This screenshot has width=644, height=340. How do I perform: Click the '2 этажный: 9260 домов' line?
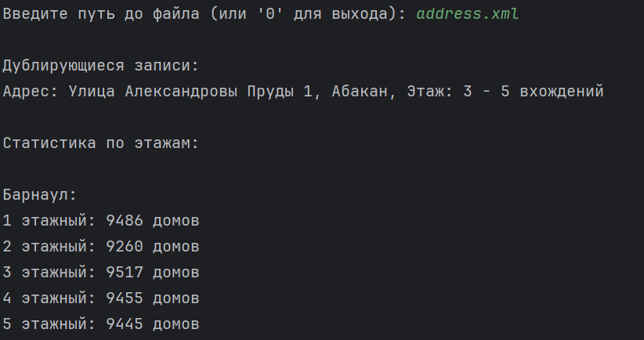pyautogui.click(x=101, y=246)
